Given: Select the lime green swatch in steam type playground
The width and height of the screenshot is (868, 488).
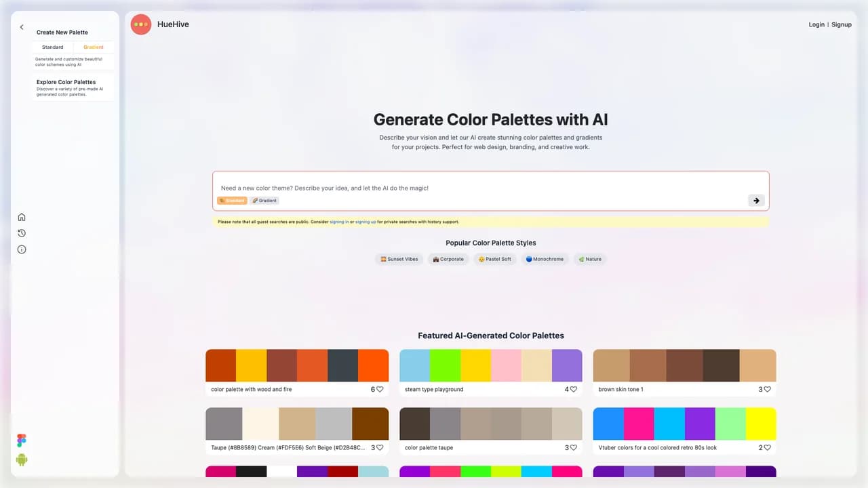Looking at the screenshot, I should [x=445, y=365].
